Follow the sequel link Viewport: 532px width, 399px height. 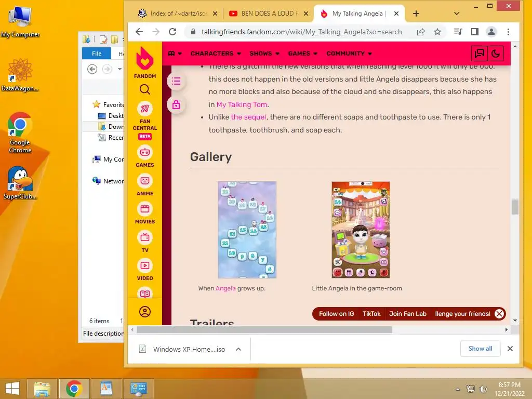tap(248, 117)
